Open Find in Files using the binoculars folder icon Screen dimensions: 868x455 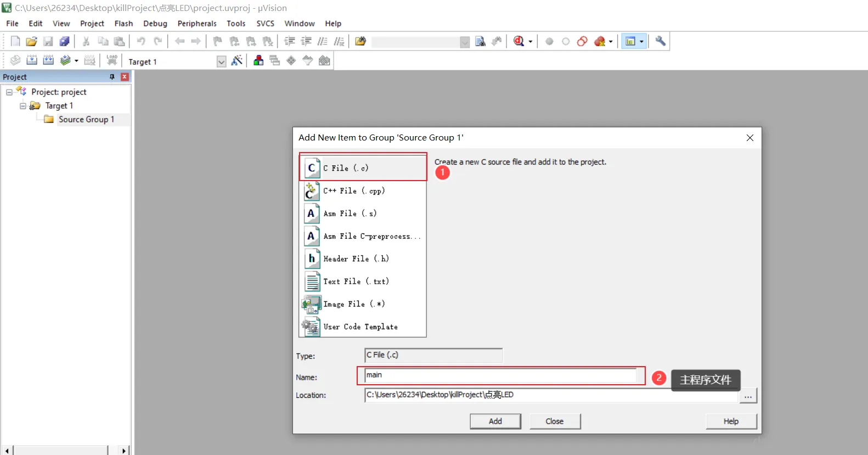(360, 41)
